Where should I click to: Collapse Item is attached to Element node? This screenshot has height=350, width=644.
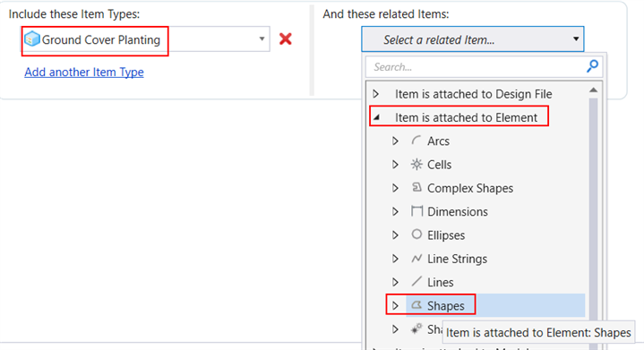click(376, 118)
